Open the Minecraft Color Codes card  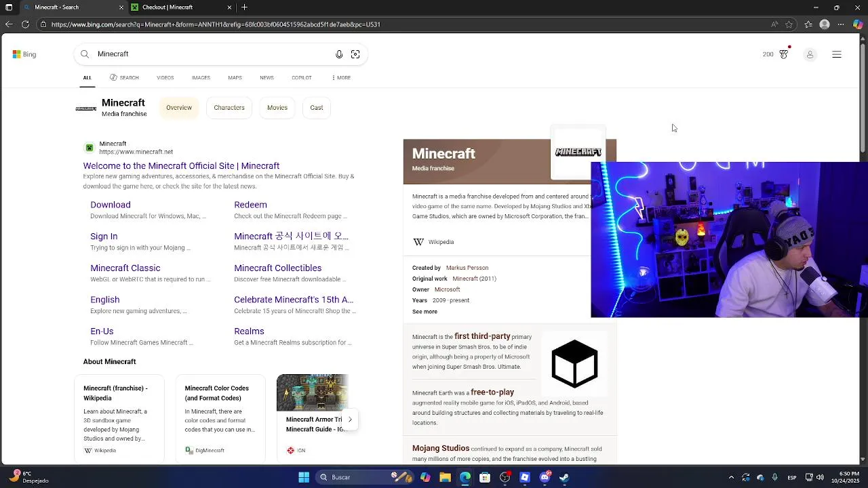click(x=220, y=419)
